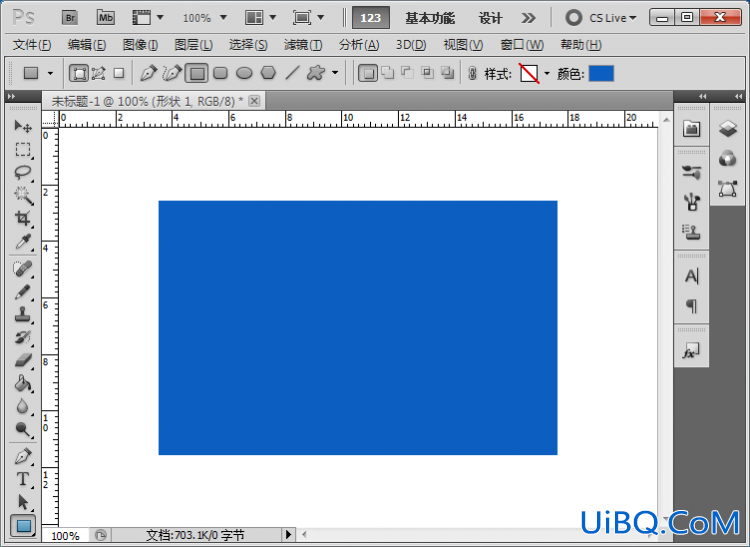Select the Lasso tool
The height and width of the screenshot is (547, 750).
[x=22, y=173]
